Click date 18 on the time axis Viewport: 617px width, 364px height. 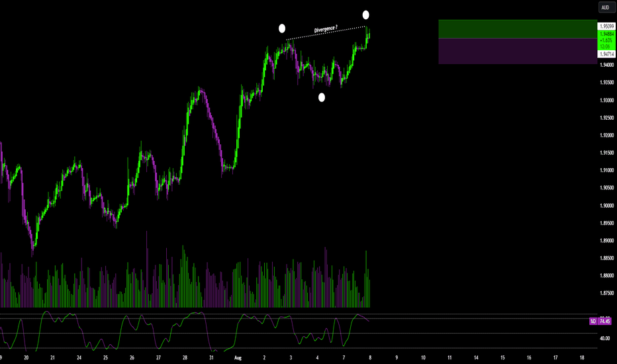[x=582, y=357]
